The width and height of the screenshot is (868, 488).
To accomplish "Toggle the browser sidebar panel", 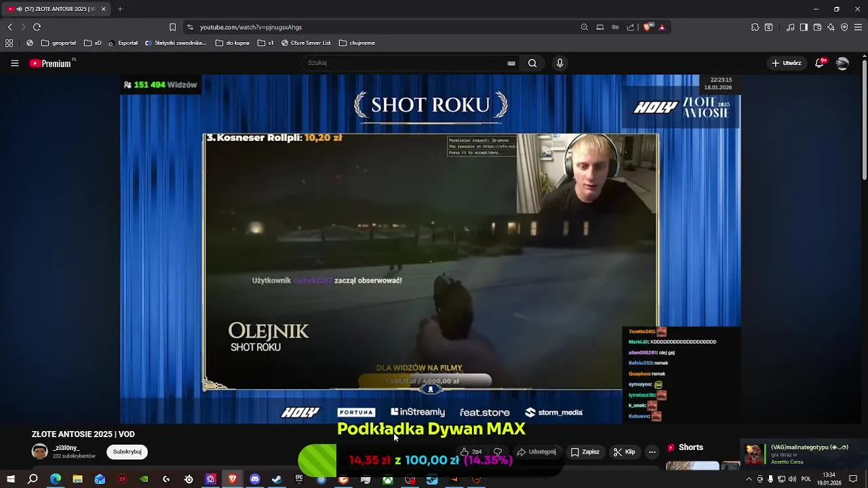I will [x=804, y=27].
